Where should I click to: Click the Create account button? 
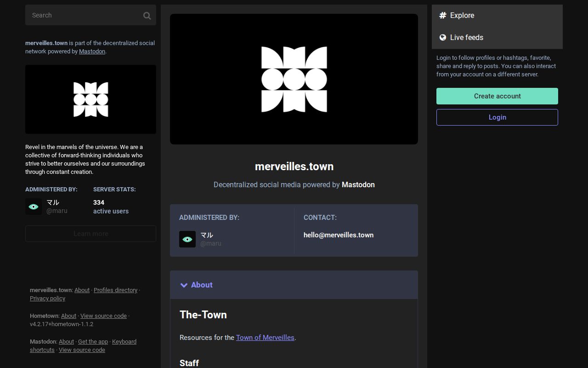click(x=497, y=96)
